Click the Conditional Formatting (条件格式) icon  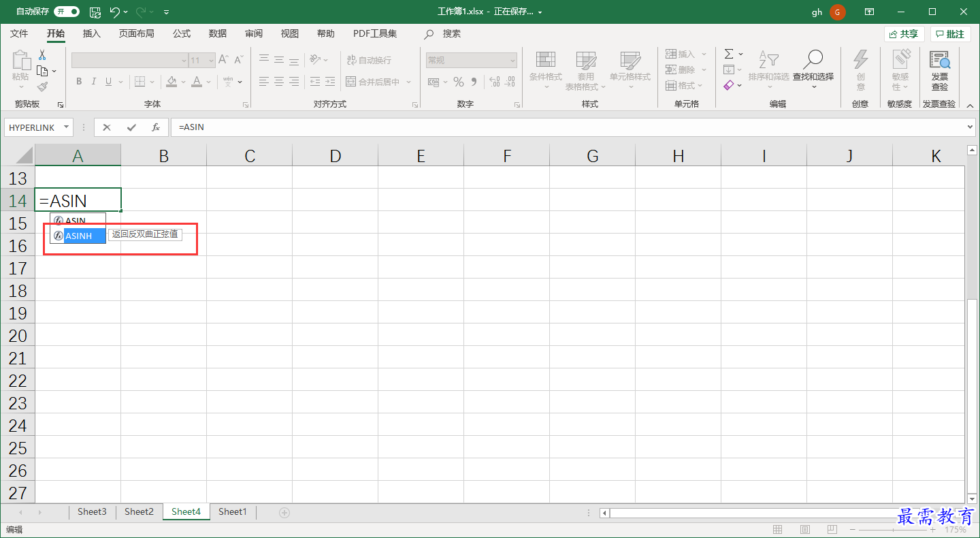pyautogui.click(x=545, y=60)
